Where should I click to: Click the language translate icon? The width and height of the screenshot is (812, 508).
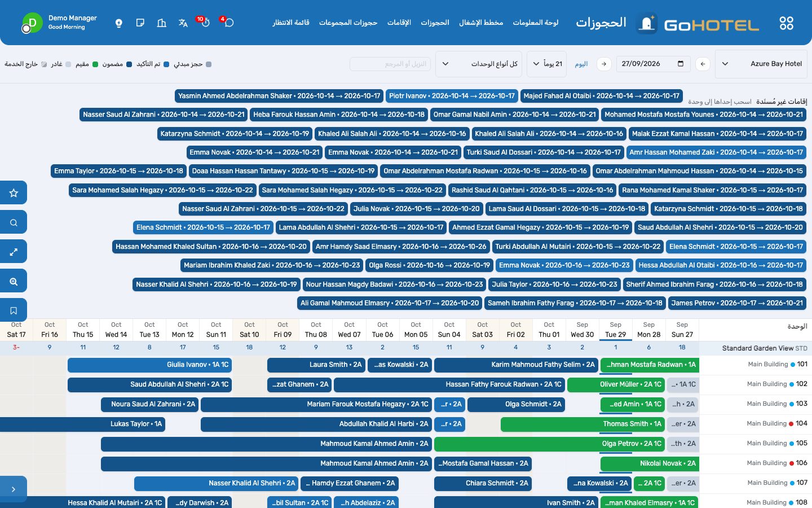tap(183, 23)
